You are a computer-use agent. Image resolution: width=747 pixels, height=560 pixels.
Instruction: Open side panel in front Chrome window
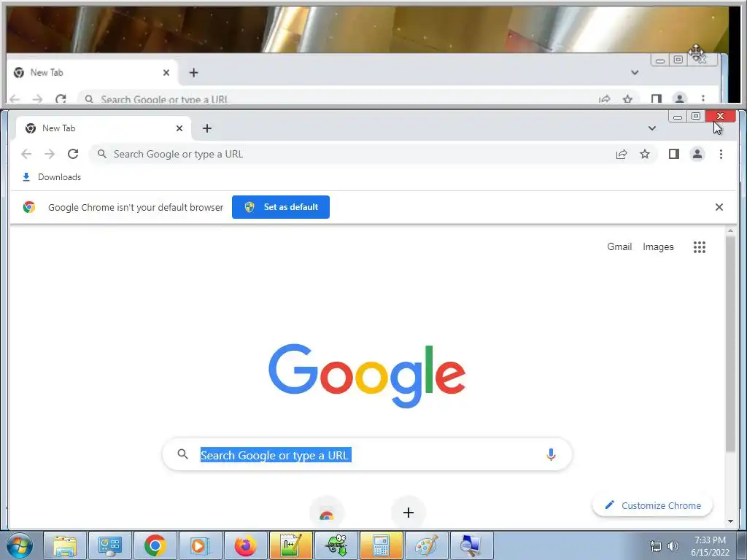point(673,154)
